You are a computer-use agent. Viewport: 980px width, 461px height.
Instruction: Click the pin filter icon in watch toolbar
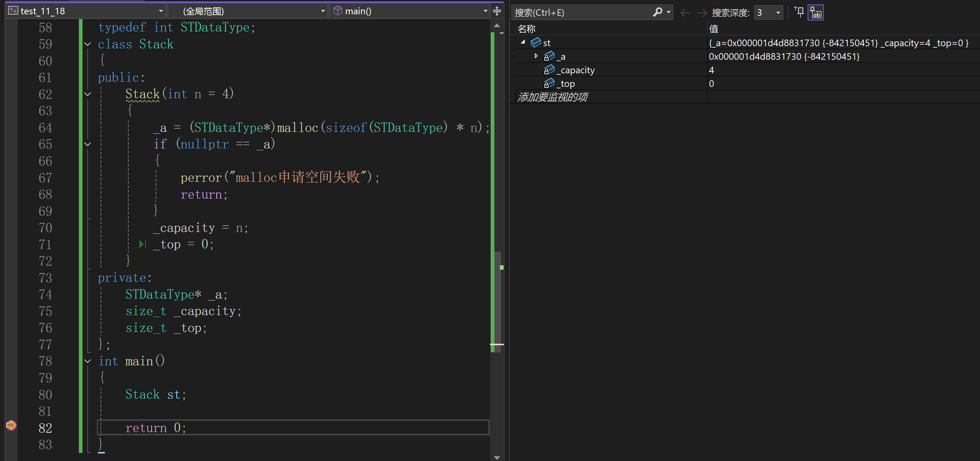(x=799, y=12)
